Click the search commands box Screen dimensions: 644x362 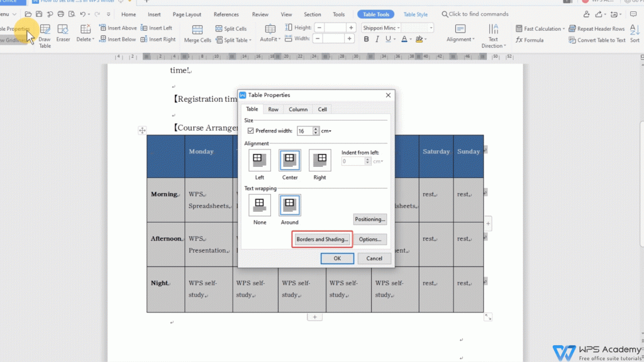(x=475, y=14)
